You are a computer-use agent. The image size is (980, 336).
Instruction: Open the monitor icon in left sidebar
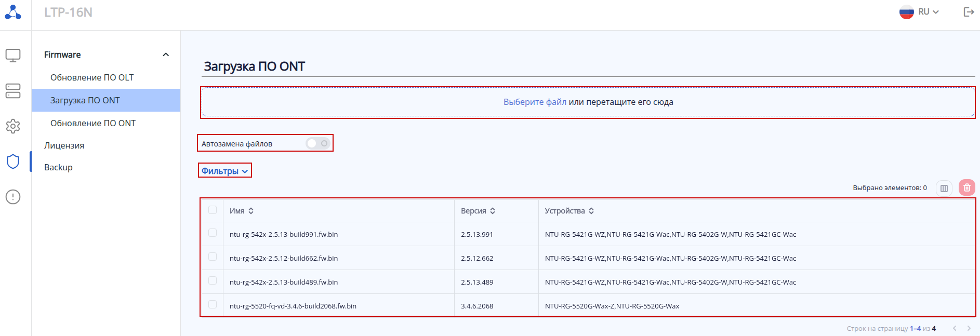point(13,56)
